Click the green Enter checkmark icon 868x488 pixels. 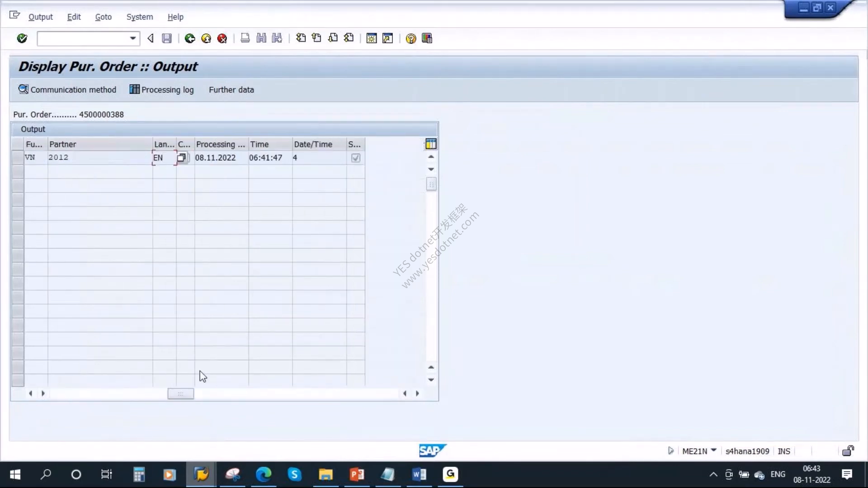click(22, 38)
